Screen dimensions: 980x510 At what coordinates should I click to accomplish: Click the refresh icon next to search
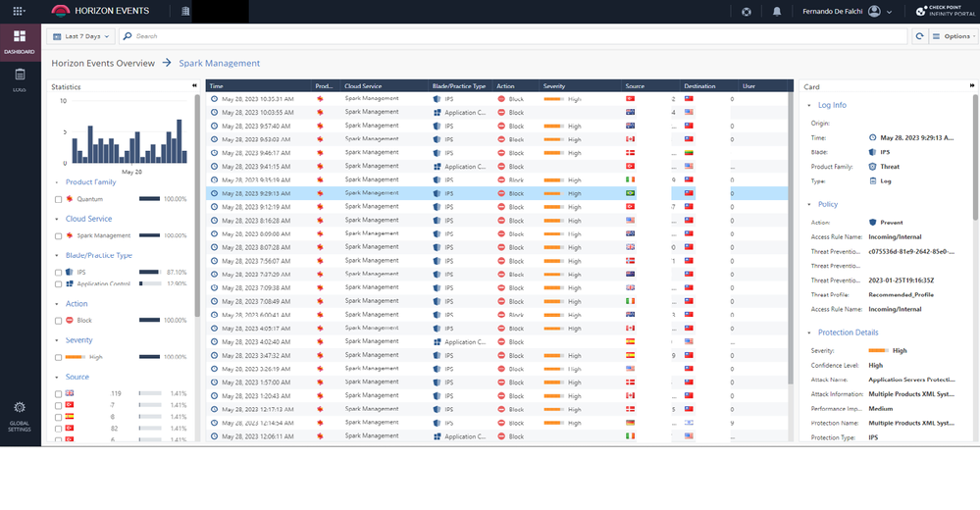[x=919, y=36]
